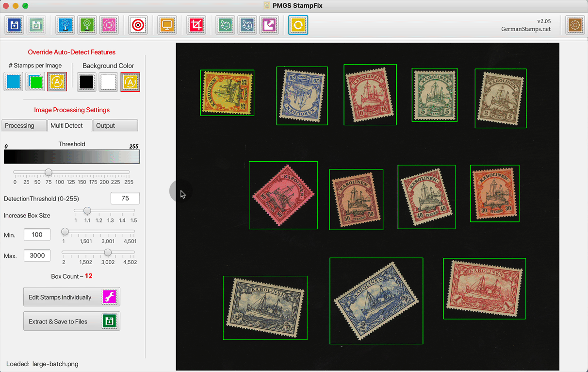Image resolution: width=588 pixels, height=372 pixels.
Task: Click the blue hand with plus icon
Action: tap(247, 25)
